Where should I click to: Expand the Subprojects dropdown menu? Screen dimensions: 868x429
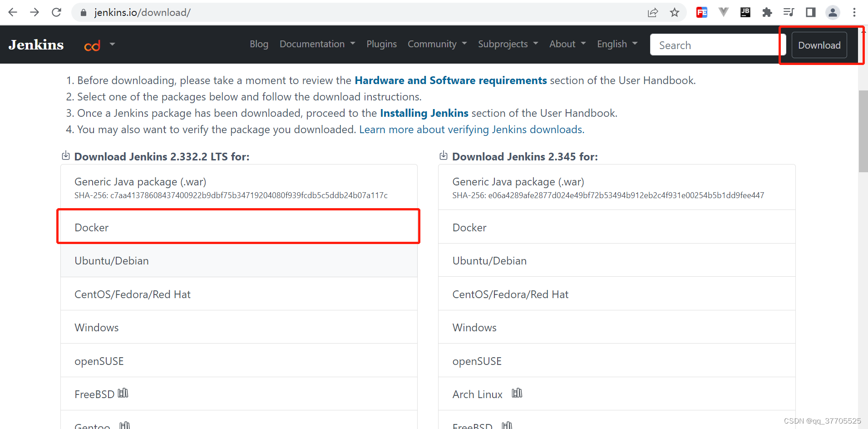508,44
